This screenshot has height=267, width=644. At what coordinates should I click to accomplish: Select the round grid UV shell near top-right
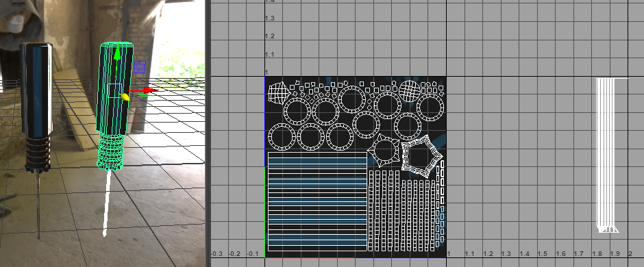[410, 91]
